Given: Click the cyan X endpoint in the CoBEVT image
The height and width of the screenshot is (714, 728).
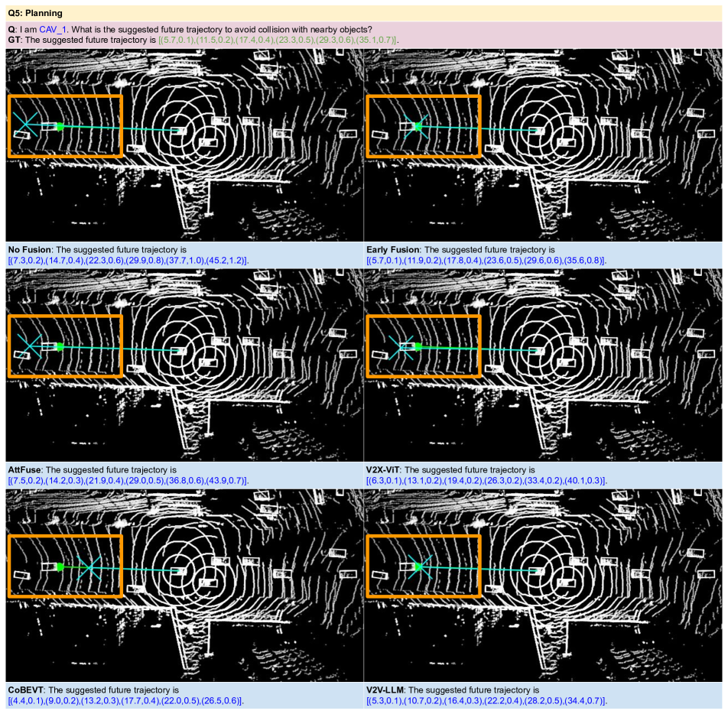Looking at the screenshot, I should [x=89, y=567].
